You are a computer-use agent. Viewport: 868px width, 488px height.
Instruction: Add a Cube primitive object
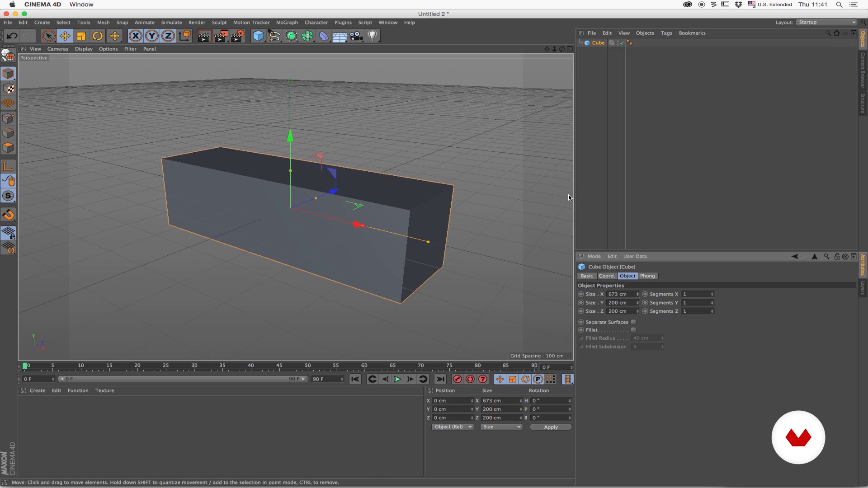[x=258, y=36]
